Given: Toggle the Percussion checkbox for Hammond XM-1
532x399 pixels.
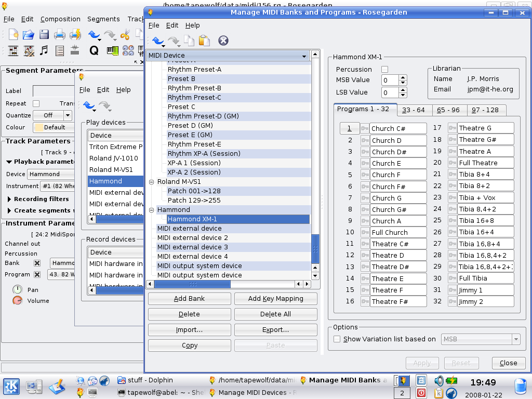Looking at the screenshot, I should coord(385,69).
